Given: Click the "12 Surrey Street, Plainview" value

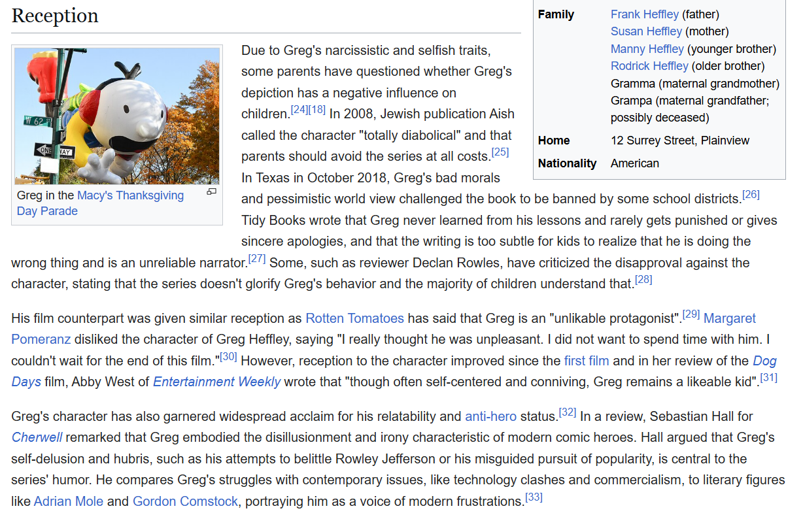Looking at the screenshot, I should (x=680, y=141).
